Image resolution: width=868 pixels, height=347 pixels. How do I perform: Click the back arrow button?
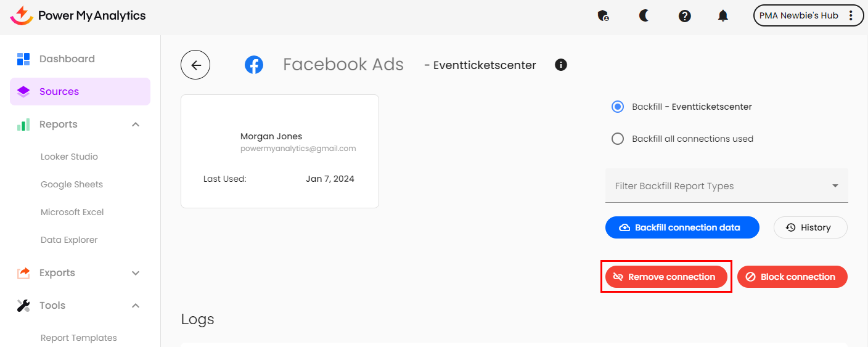click(195, 65)
